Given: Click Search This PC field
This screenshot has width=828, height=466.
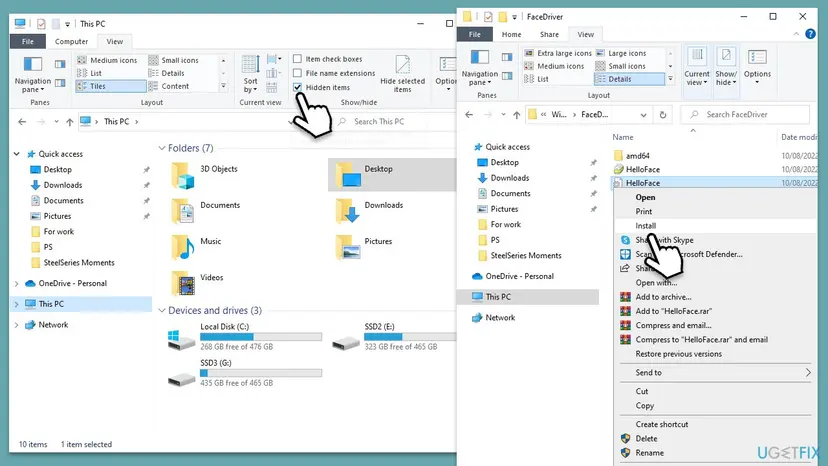Looking at the screenshot, I should pos(394,122).
